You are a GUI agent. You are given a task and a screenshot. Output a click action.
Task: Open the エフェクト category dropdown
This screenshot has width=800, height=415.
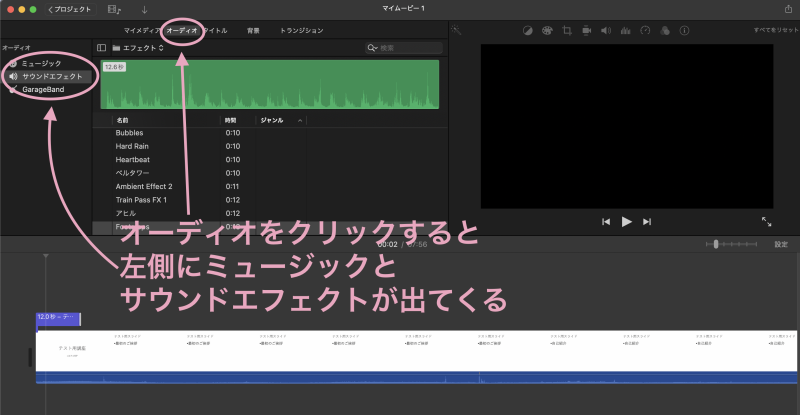pyautogui.click(x=138, y=47)
